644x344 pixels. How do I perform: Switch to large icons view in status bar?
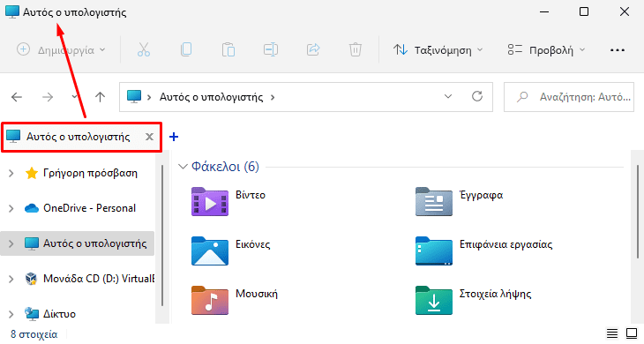click(632, 333)
